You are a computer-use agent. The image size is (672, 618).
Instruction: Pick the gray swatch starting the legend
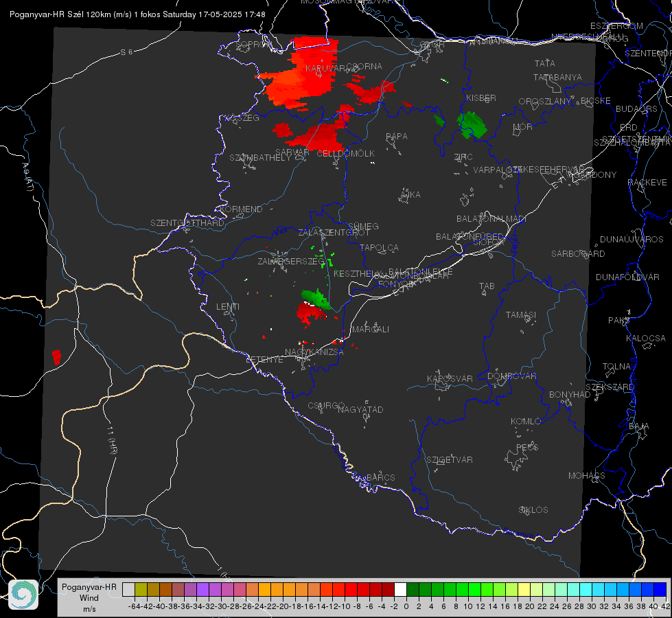coord(128,590)
